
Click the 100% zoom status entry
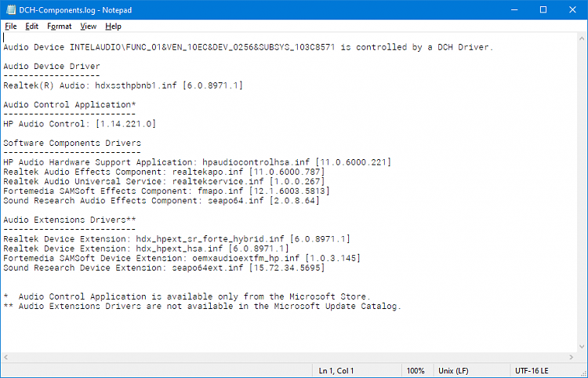click(416, 371)
